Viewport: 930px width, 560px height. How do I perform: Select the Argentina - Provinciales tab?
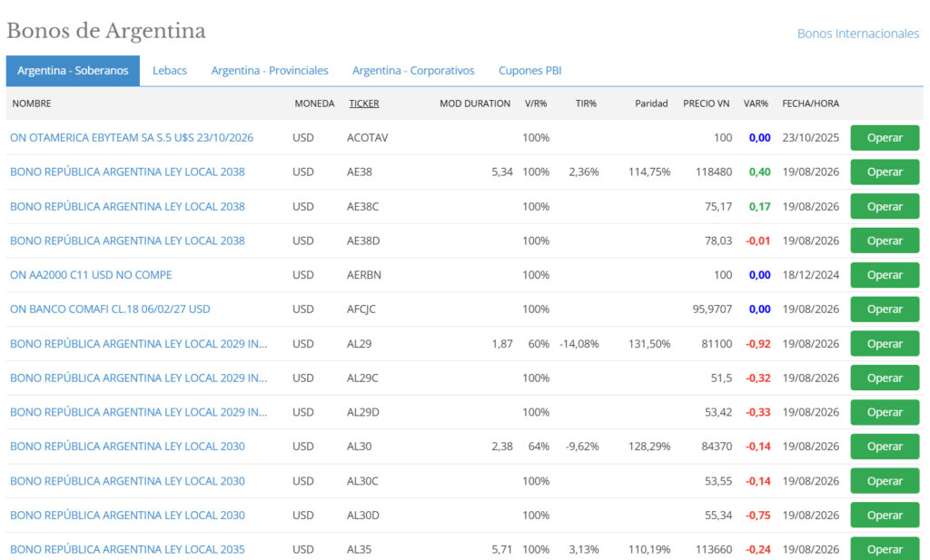(x=269, y=71)
